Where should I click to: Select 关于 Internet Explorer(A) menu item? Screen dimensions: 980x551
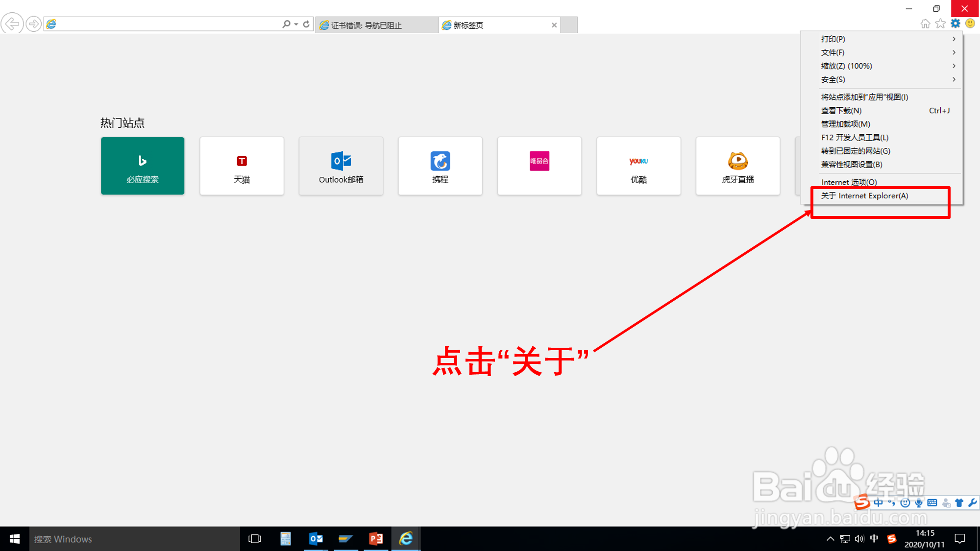(864, 196)
